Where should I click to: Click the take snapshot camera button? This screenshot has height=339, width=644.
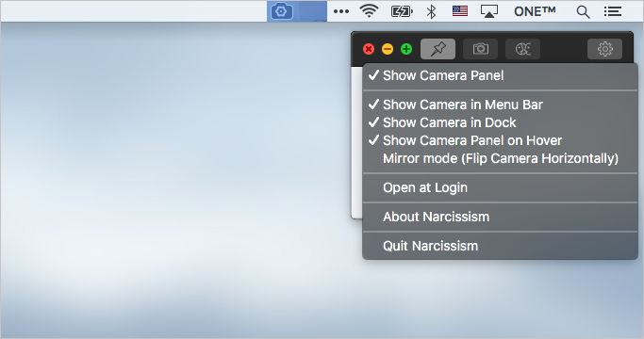click(481, 49)
